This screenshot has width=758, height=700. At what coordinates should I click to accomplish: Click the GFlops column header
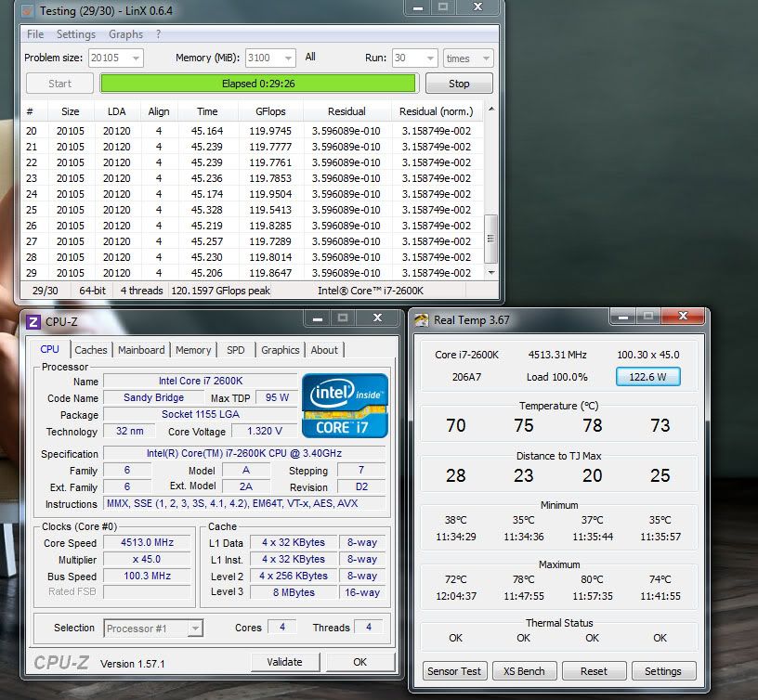point(270,111)
